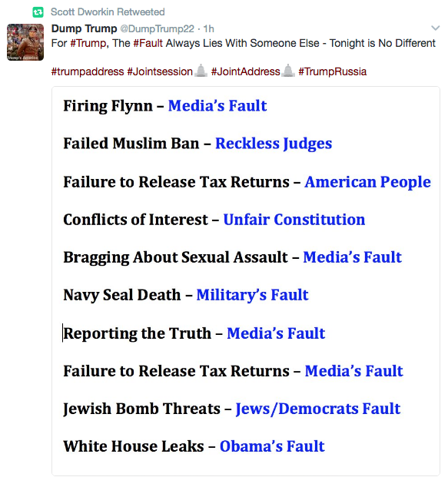
Task: Open the #JointAddress hashtag
Action: click(245, 71)
